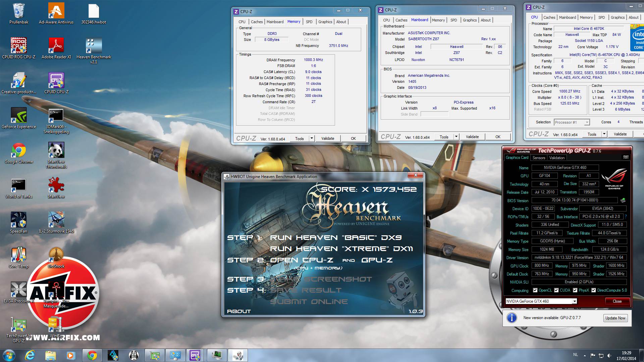Viewport: 644px width, 362px height.
Task: Click RUN HEAVEN "BASIC" DX9 in the HWBOT app
Action: (x=335, y=238)
